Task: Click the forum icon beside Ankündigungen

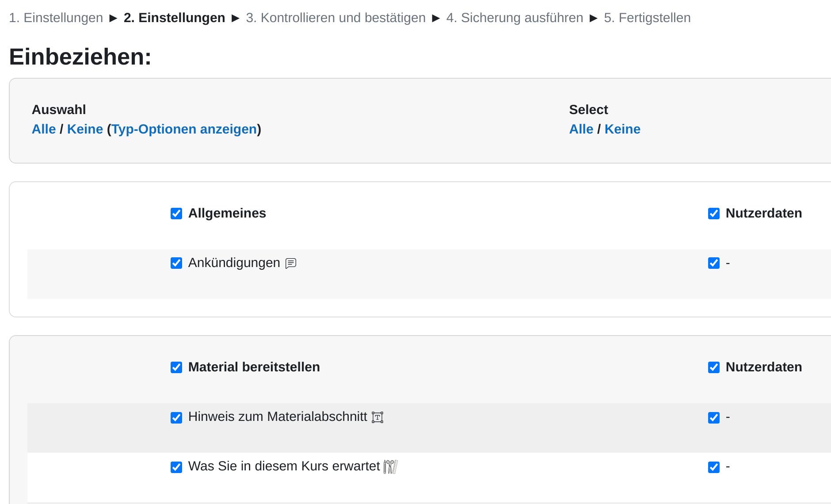Action: [x=291, y=263]
